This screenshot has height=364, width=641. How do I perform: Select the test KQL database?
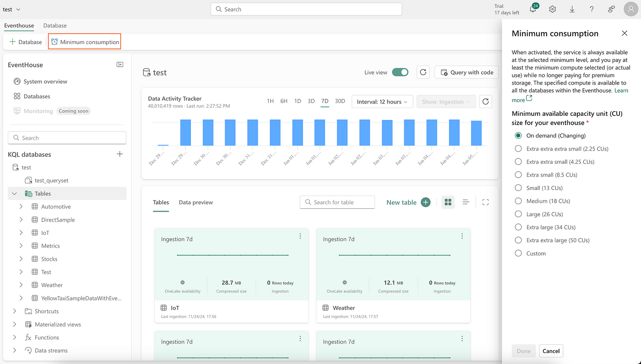click(22, 168)
